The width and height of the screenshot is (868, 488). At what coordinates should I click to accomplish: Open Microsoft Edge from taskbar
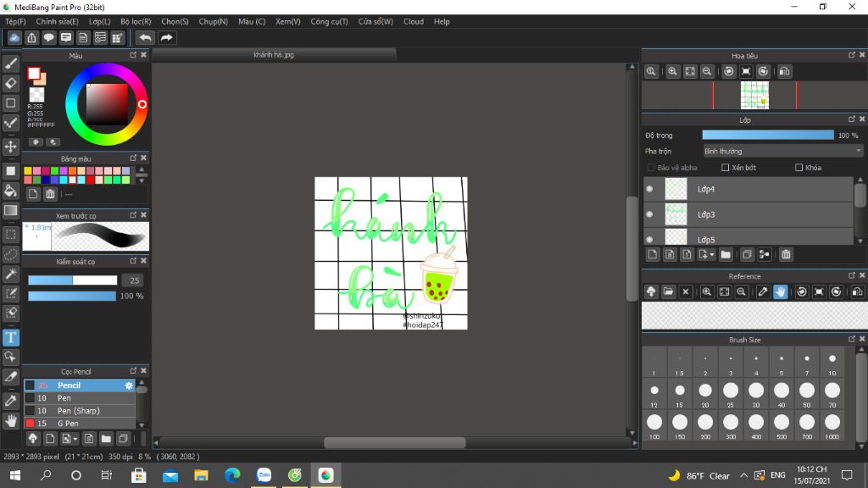click(x=232, y=475)
